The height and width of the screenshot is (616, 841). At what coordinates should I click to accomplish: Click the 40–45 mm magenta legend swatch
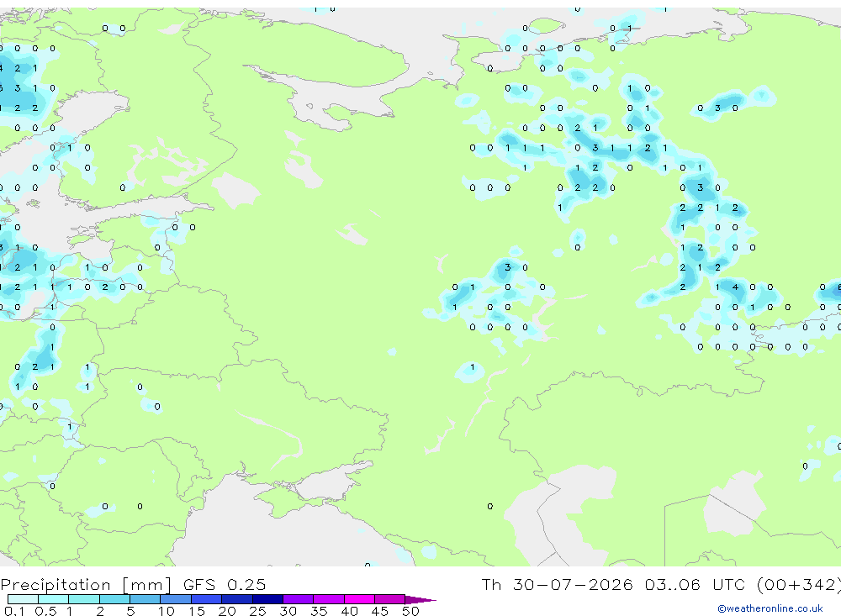click(359, 599)
